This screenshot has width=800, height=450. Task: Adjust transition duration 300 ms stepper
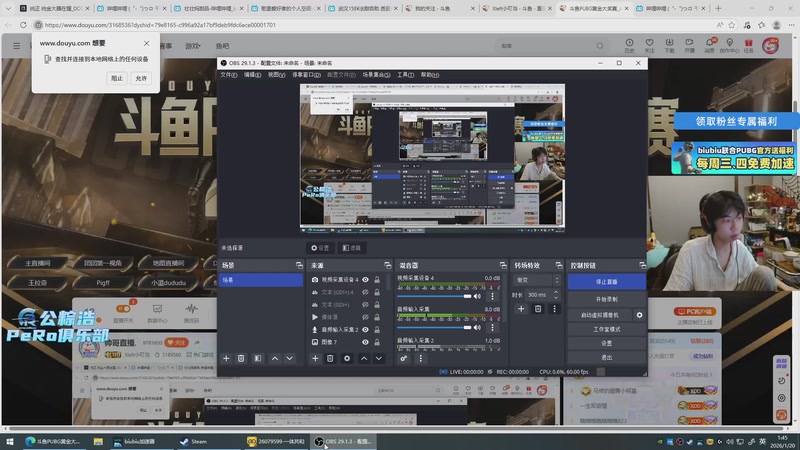click(556, 295)
